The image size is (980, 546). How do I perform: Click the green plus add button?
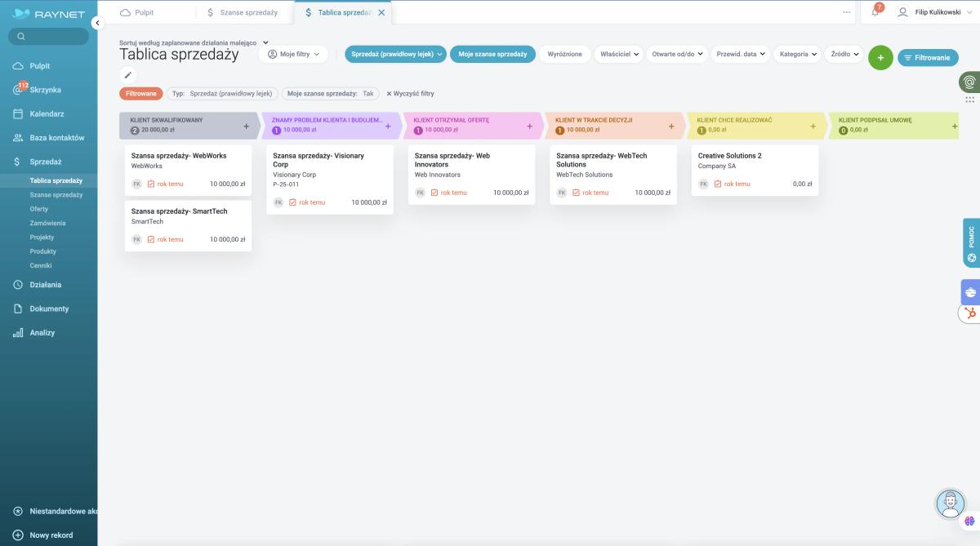(880, 58)
